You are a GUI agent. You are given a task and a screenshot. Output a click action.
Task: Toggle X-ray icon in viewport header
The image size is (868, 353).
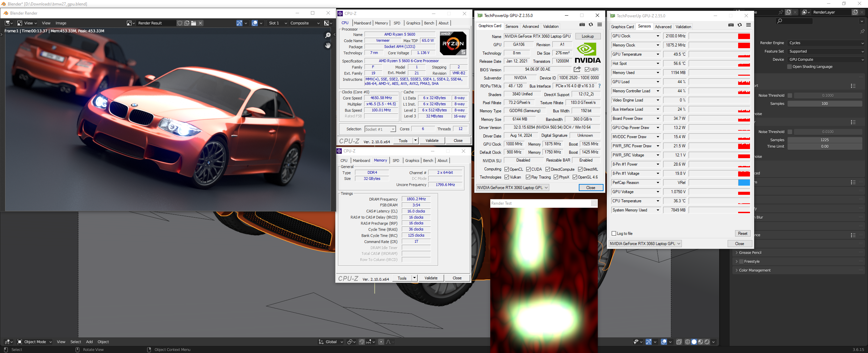click(679, 342)
